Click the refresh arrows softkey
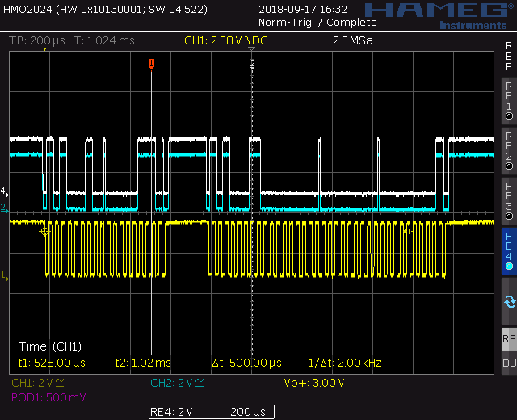 tap(509, 301)
